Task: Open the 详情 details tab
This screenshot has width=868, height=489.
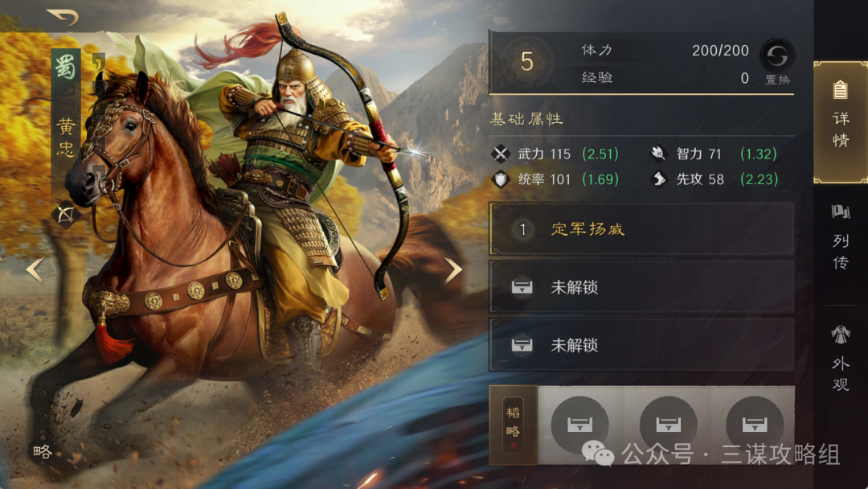Action: (x=841, y=122)
